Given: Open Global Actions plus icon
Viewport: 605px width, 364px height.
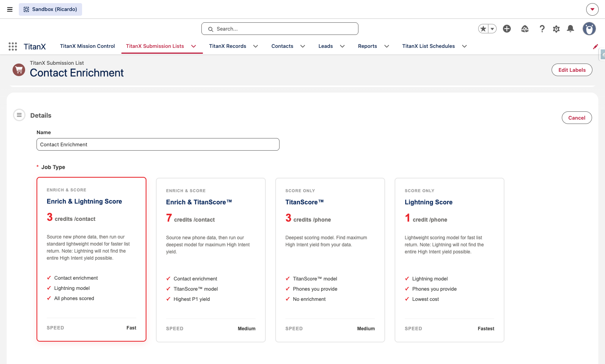Looking at the screenshot, I should pyautogui.click(x=507, y=29).
